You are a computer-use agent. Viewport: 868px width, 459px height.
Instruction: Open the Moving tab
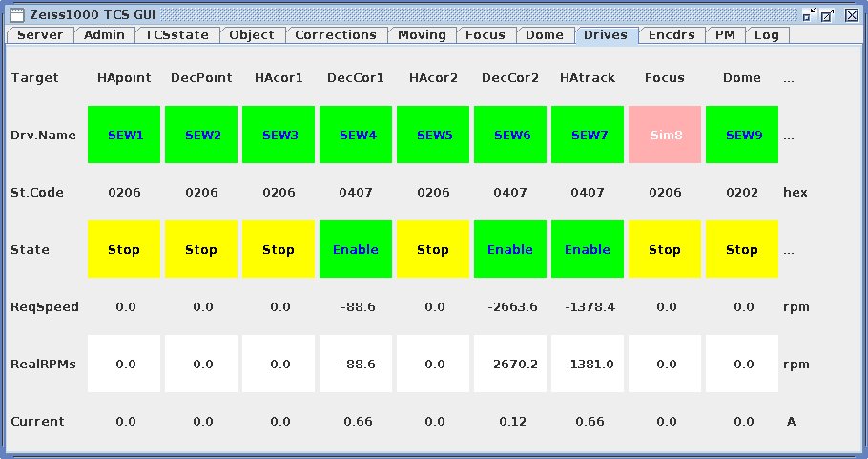point(422,35)
